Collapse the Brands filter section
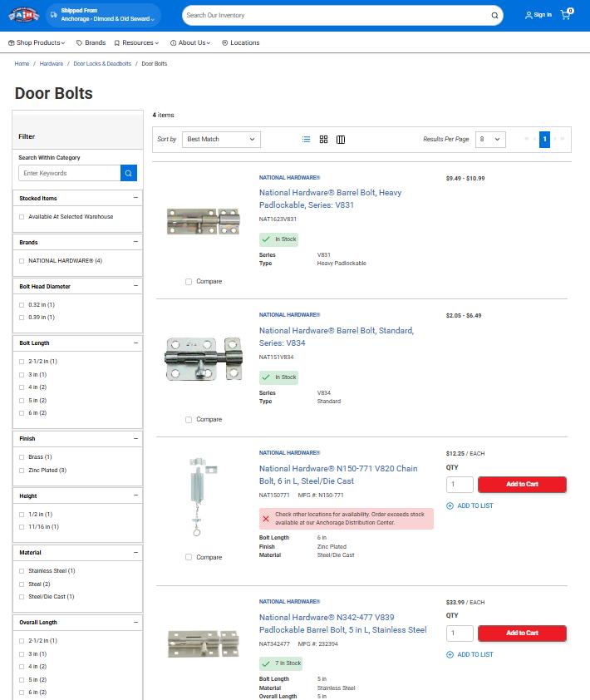Viewport: 590px width, 700px height. coord(135,242)
